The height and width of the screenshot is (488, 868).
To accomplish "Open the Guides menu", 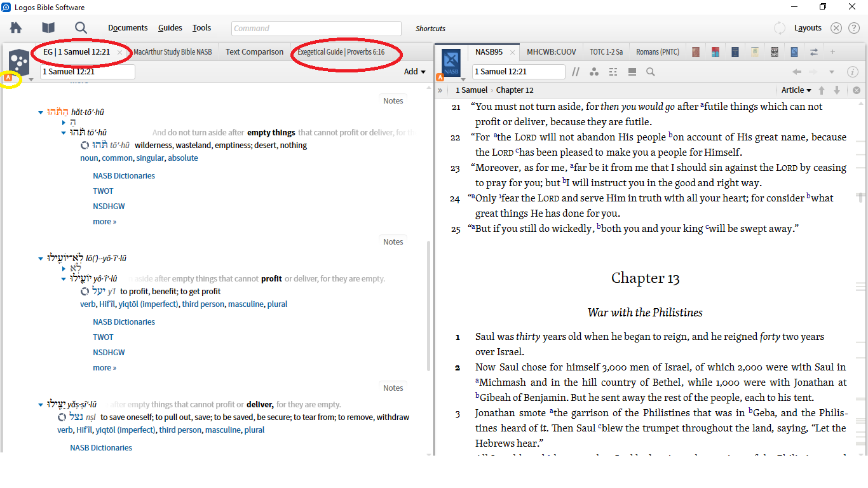I will tap(170, 28).
